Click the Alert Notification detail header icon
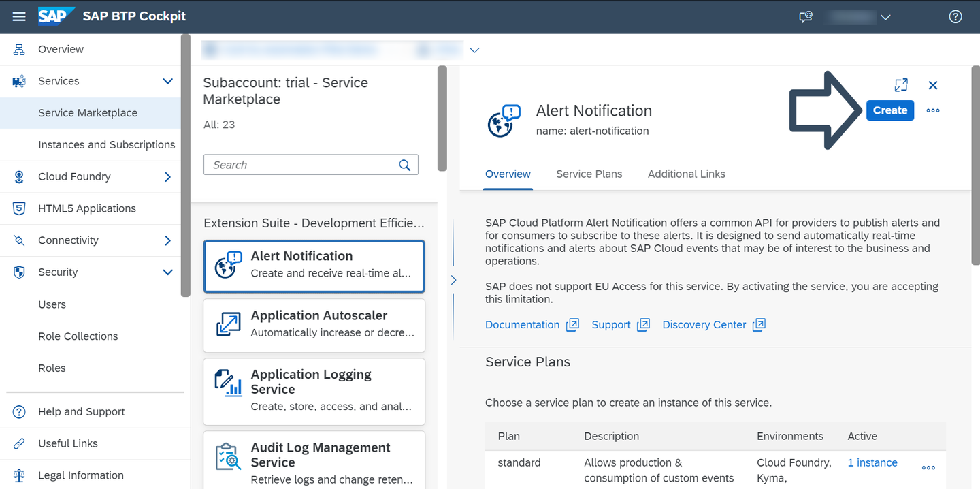This screenshot has height=489, width=980. click(504, 121)
